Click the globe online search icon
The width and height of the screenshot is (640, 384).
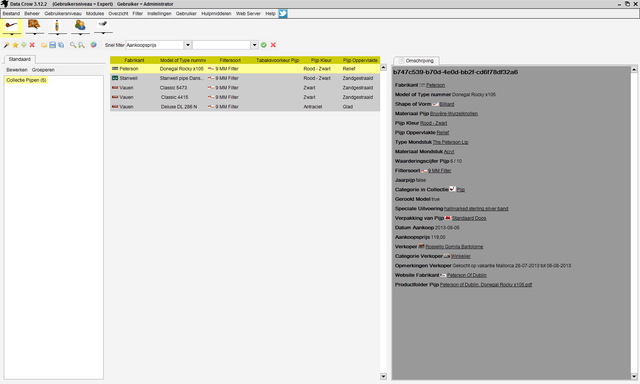[x=93, y=45]
